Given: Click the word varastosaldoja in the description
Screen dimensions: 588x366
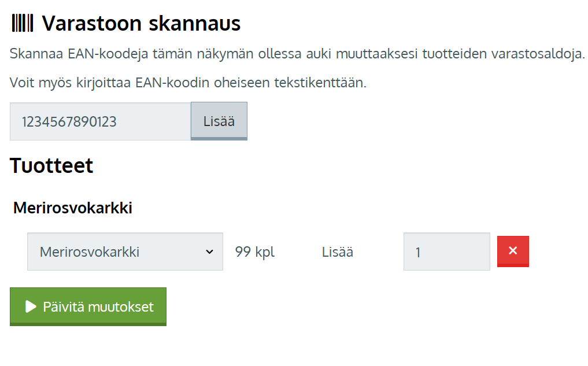Looking at the screenshot, I should pos(538,54).
